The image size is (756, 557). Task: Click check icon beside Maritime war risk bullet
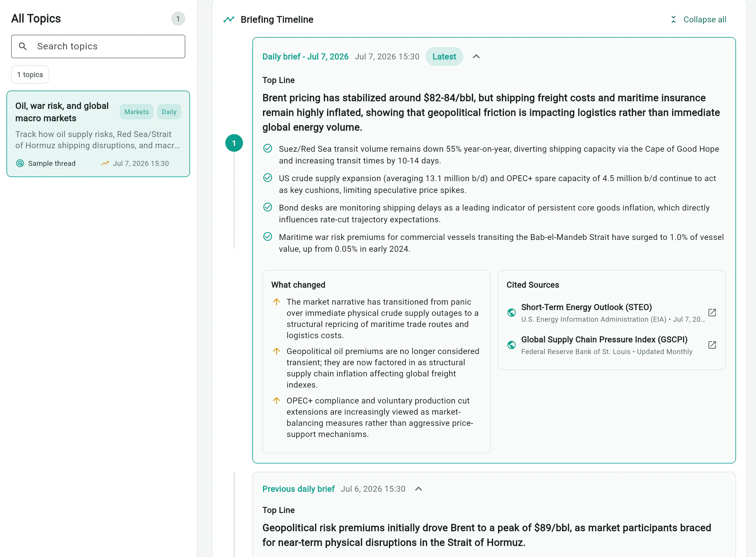coord(268,237)
